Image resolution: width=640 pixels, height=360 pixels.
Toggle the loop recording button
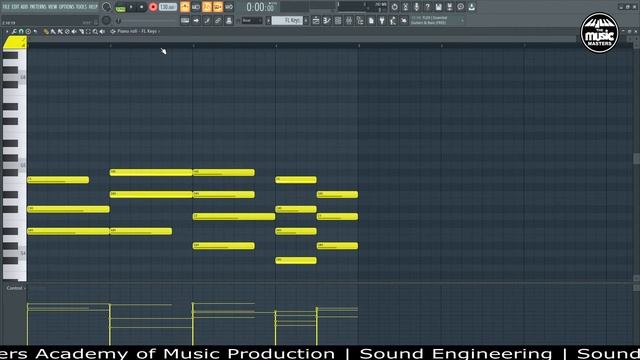tap(229, 7)
